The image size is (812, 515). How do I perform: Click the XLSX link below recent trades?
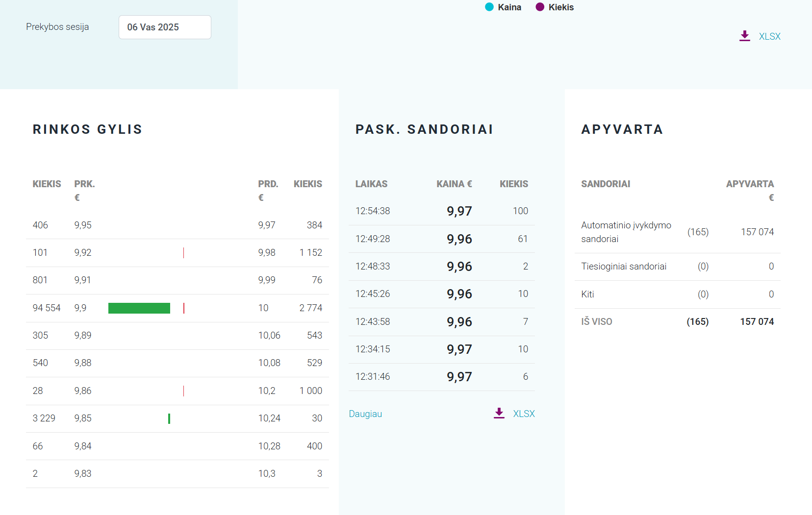524,414
